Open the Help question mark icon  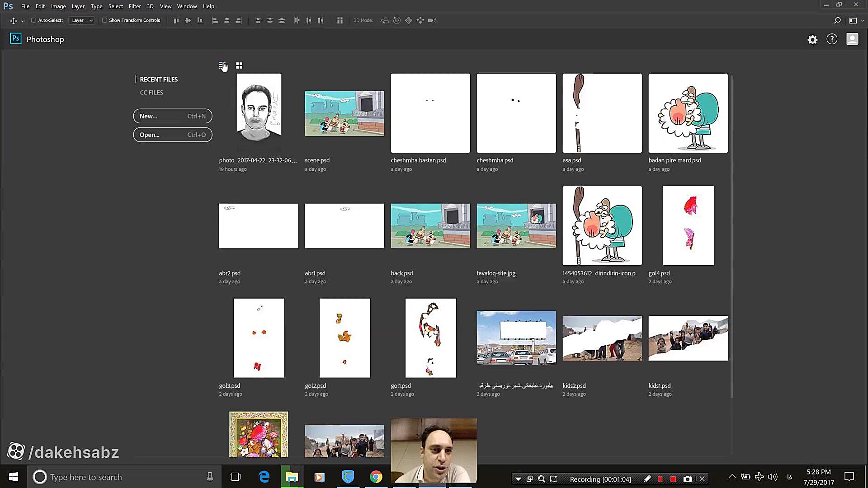(832, 39)
